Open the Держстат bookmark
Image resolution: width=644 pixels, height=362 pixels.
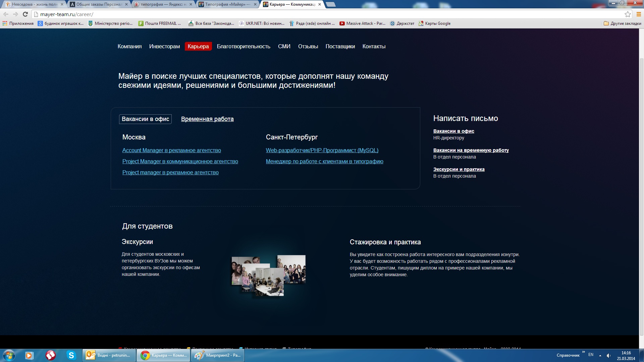coord(402,23)
